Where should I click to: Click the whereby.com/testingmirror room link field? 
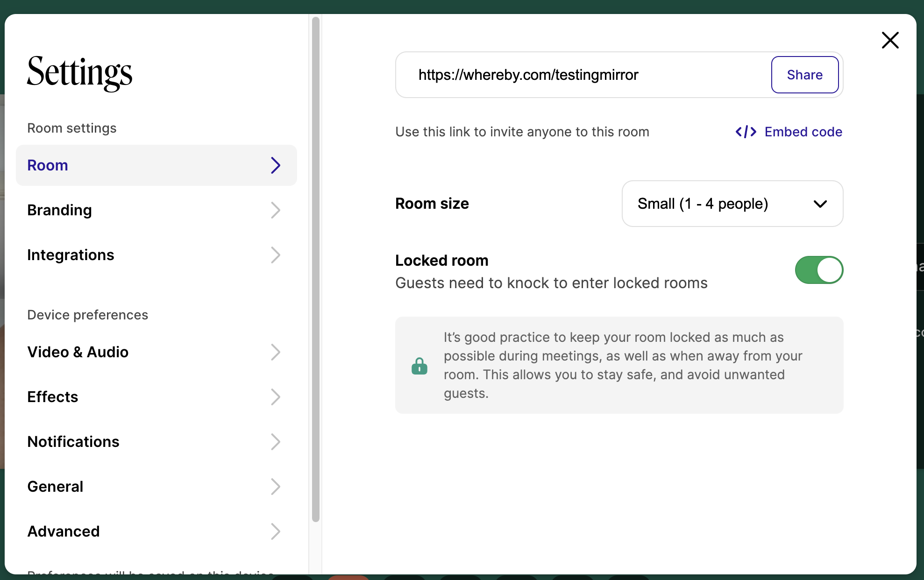(528, 75)
